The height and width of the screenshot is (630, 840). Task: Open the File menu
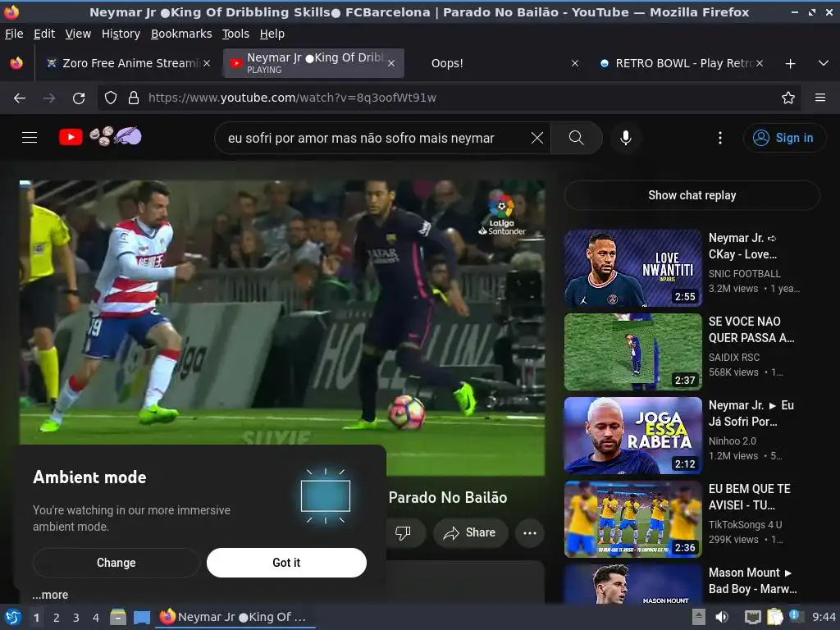[x=14, y=34]
